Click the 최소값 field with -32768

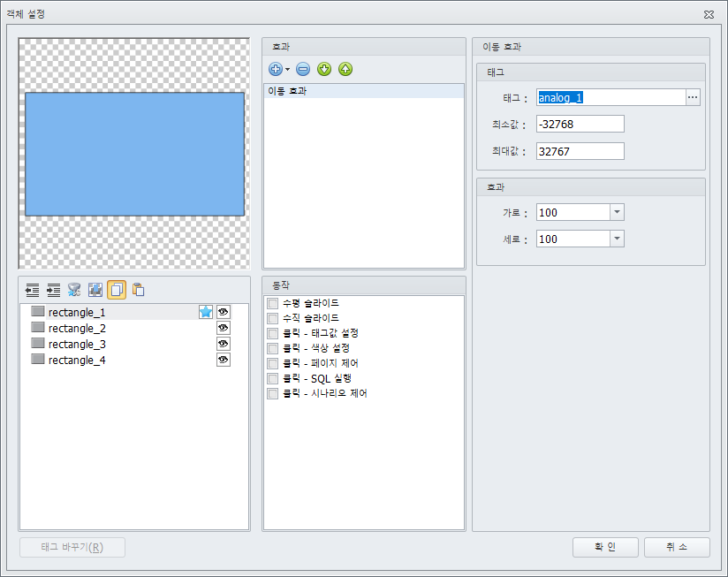(x=580, y=124)
